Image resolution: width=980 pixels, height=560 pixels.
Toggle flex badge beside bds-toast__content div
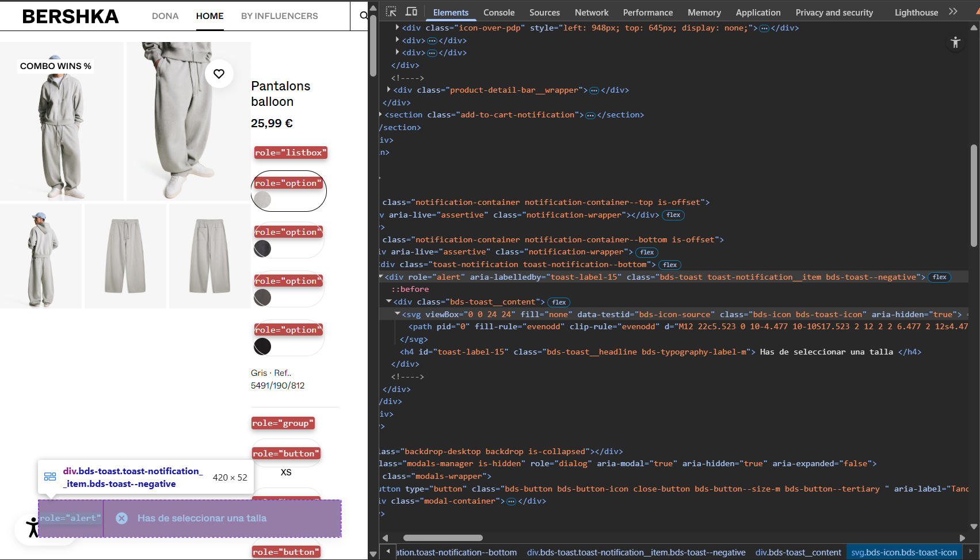pyautogui.click(x=559, y=302)
